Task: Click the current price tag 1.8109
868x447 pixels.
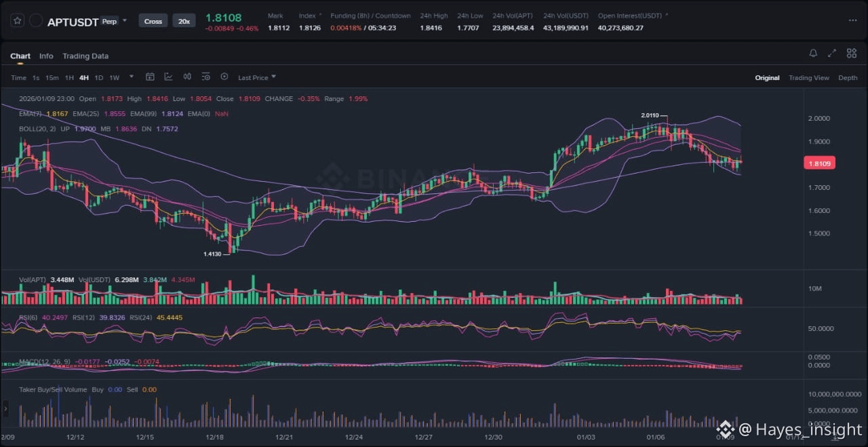Action: click(819, 163)
